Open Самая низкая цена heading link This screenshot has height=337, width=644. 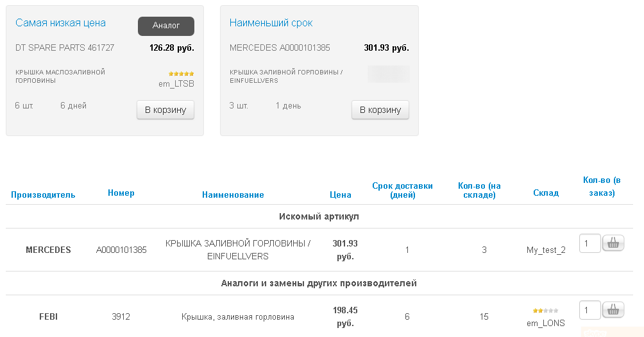60,23
